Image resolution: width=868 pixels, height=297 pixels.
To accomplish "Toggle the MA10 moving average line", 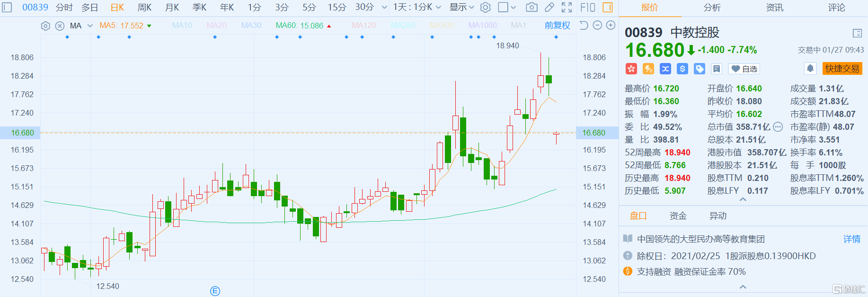I will click(183, 26).
